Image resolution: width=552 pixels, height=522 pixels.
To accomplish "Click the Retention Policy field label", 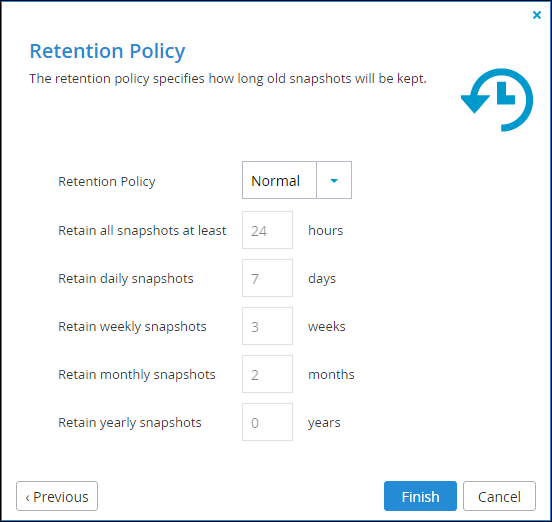I will 107,182.
